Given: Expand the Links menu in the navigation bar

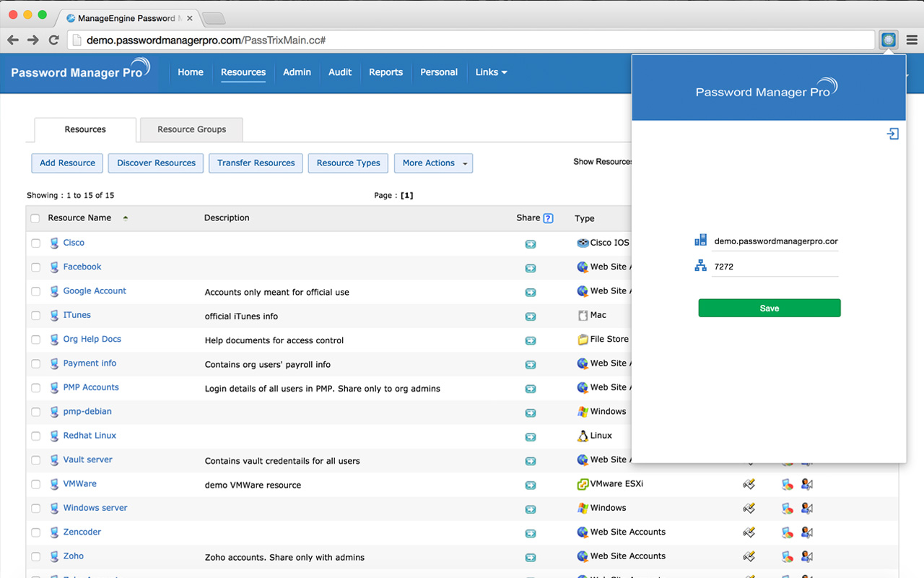Looking at the screenshot, I should 490,72.
